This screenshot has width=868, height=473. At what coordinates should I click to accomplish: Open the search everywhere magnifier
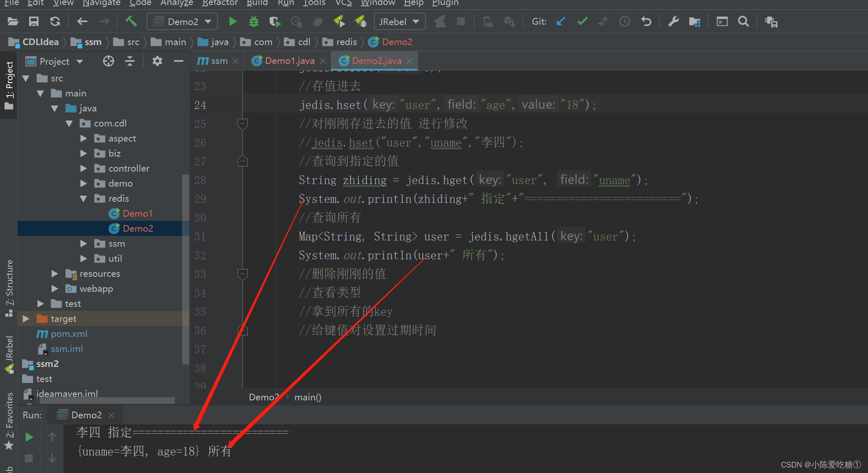pos(743,22)
